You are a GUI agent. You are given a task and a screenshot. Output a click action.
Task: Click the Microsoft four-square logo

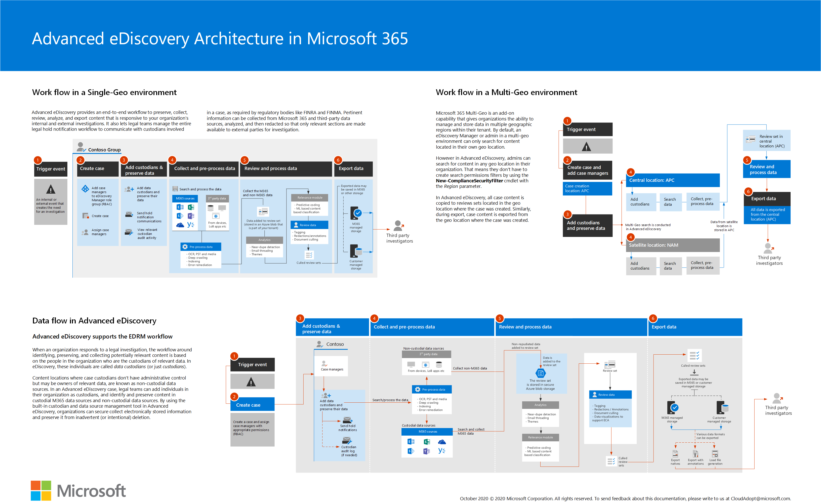click(41, 490)
